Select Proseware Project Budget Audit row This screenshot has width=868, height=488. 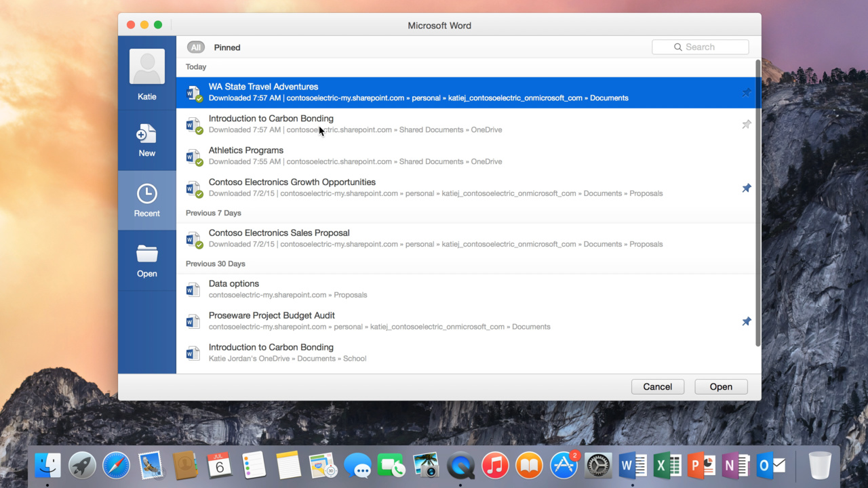pos(466,321)
